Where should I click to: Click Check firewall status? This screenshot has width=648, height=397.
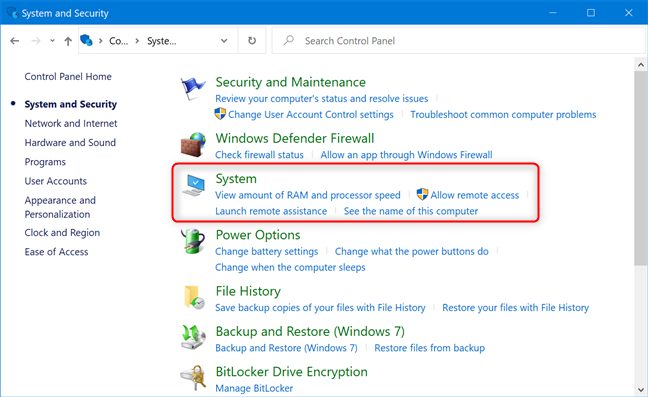point(259,155)
